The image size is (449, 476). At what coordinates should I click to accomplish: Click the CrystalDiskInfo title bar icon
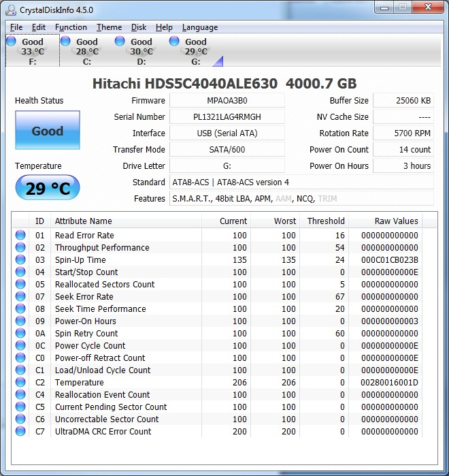(11, 10)
